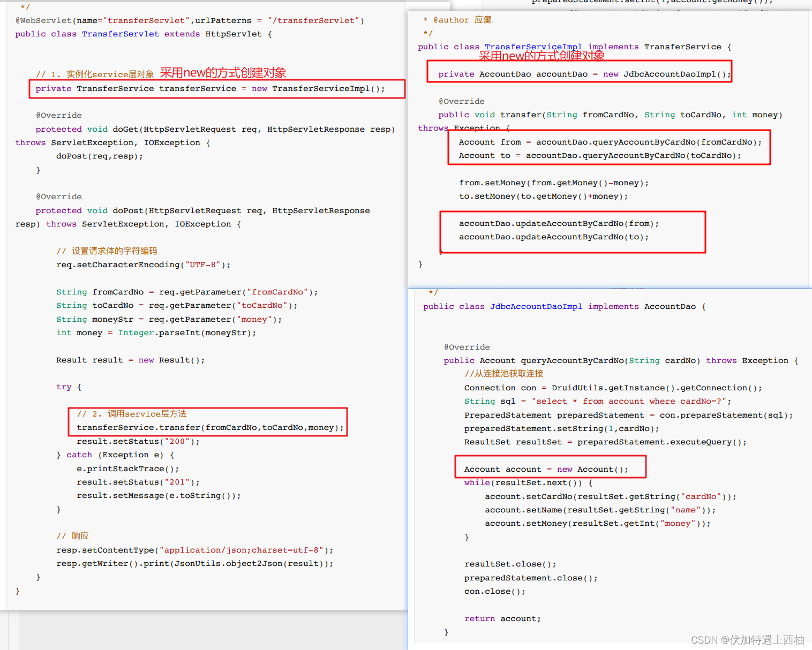812x650 pixels.
Task: Click the '@Override' annotation above queryAccountByCardNo
Action: click(x=467, y=347)
